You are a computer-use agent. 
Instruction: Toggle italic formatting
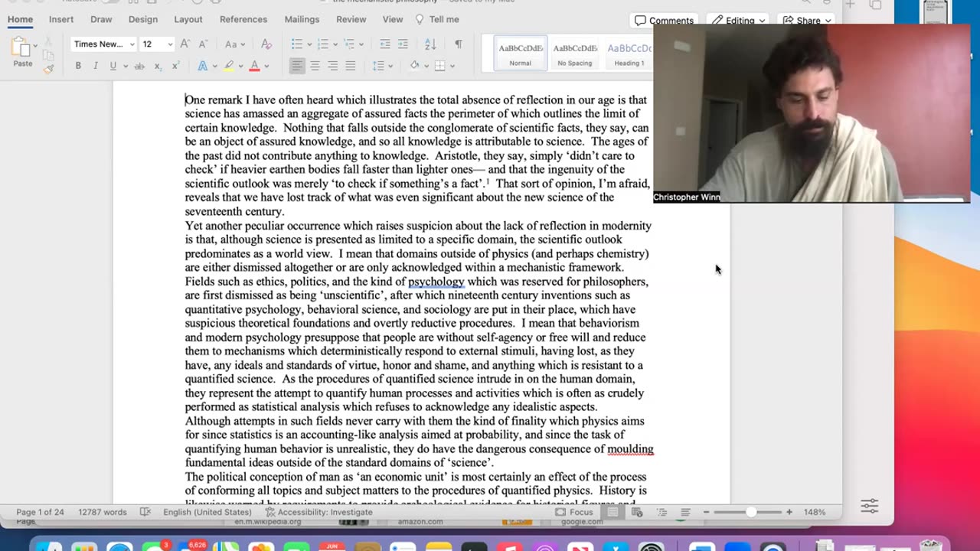click(x=96, y=67)
